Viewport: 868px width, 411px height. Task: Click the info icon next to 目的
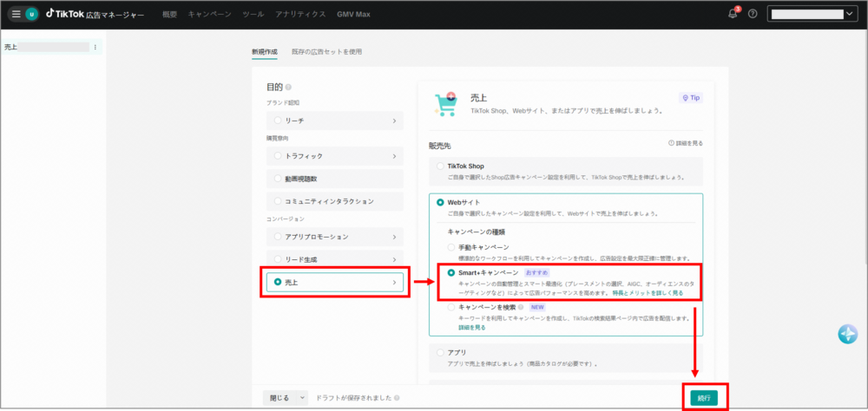tap(288, 87)
